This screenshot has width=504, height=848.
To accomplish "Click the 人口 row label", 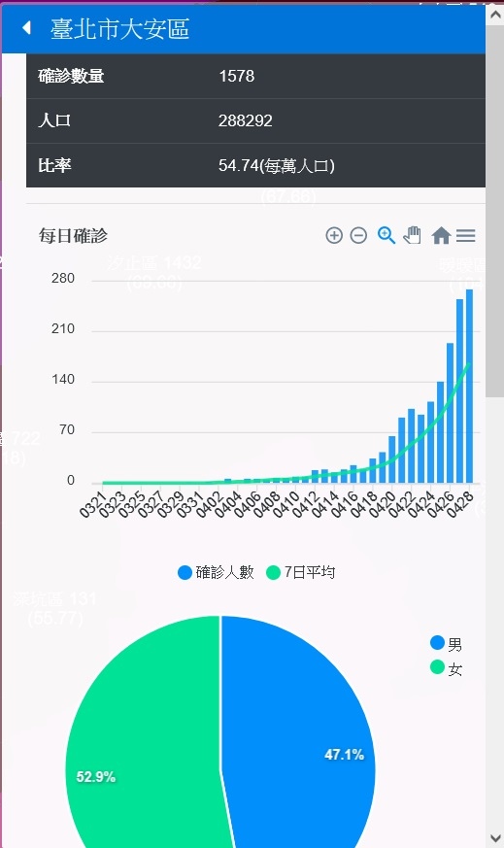I will pos(54,120).
